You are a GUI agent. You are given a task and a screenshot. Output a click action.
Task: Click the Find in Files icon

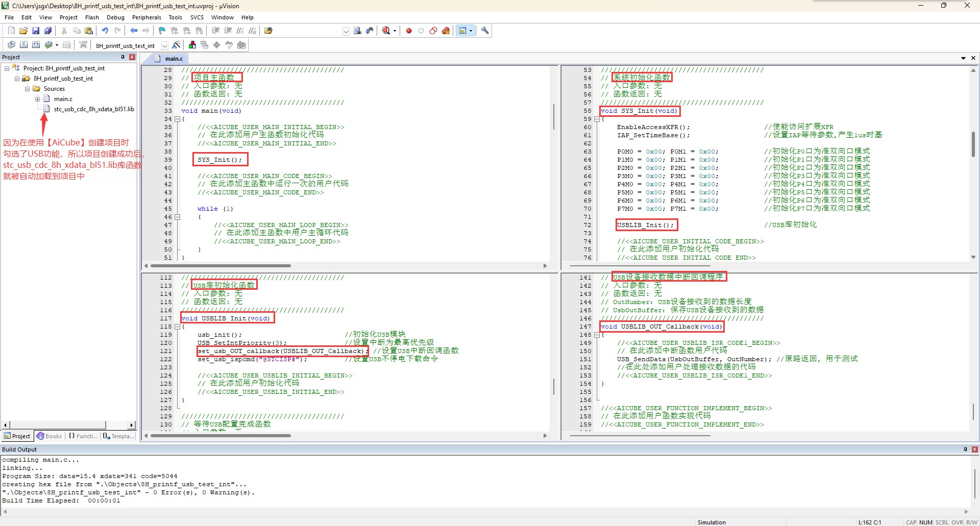pos(268,31)
